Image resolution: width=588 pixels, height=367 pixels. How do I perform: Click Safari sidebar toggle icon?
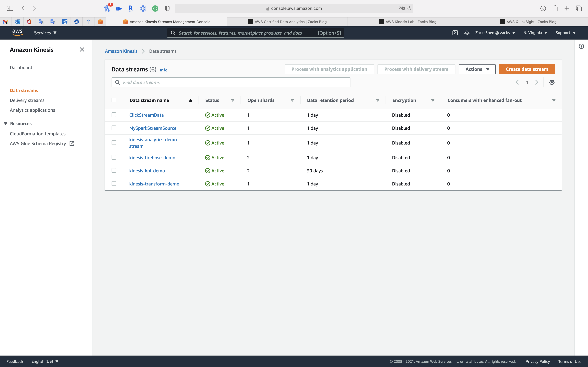click(10, 9)
